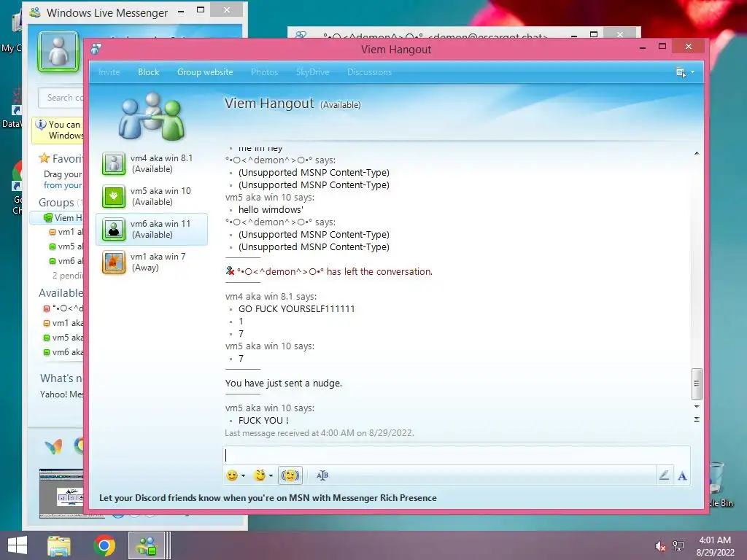Click the MSN butterfly icon in Messenger window

[x=53, y=446]
